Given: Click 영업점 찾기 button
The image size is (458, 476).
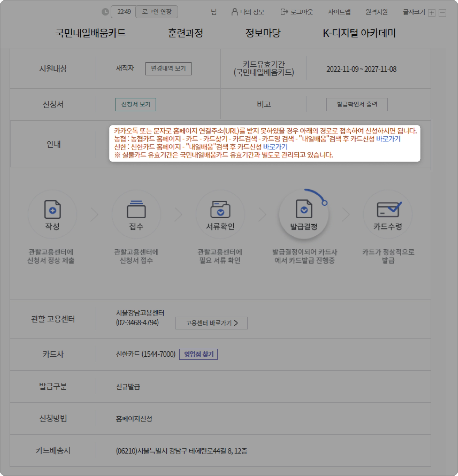Looking at the screenshot, I should coord(199,354).
